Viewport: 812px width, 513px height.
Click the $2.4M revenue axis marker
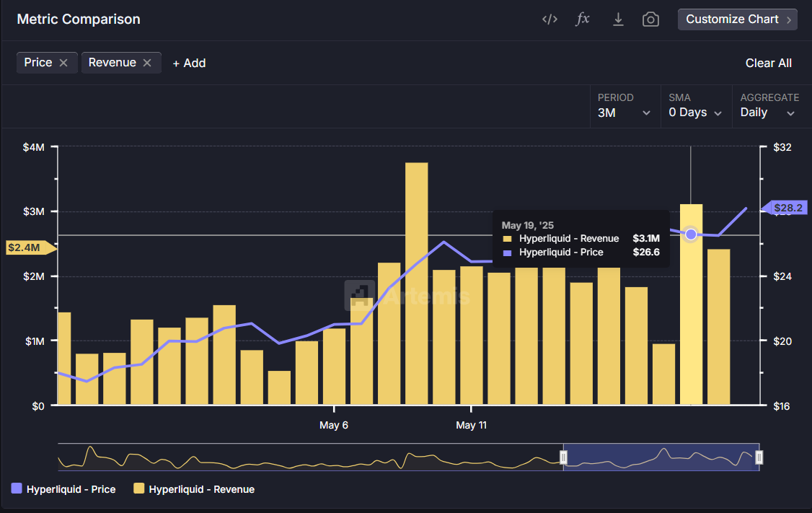30,247
